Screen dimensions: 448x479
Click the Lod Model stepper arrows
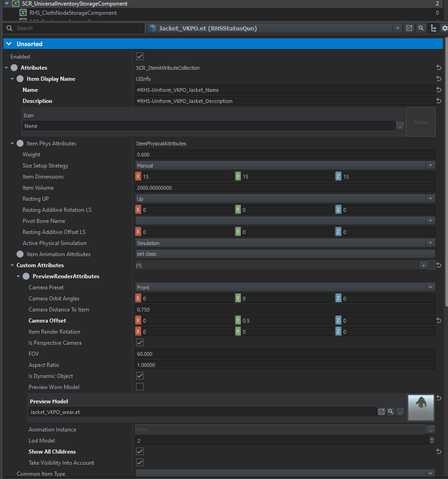(432, 441)
